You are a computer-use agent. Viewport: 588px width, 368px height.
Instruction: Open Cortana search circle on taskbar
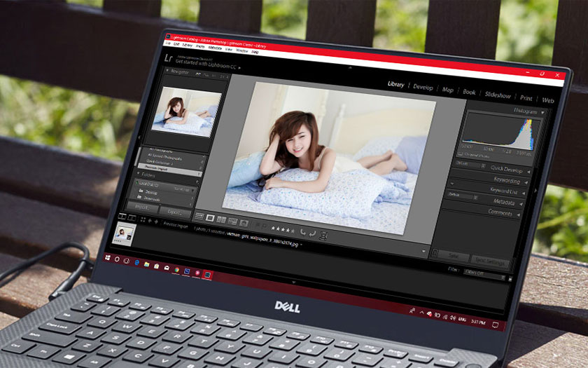pos(117,259)
